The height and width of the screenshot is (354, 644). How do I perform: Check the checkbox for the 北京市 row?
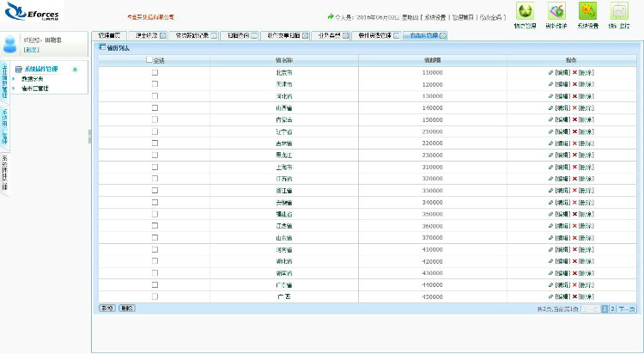(155, 73)
